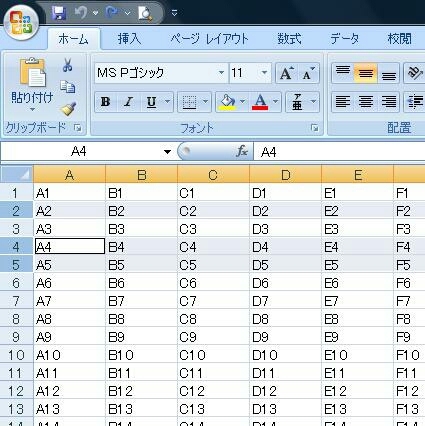
Task: Select column C header
Action: 213,174
